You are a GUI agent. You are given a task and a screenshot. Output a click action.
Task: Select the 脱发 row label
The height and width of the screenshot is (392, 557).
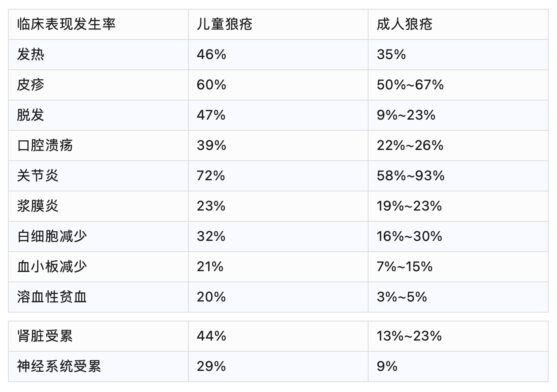(x=31, y=115)
